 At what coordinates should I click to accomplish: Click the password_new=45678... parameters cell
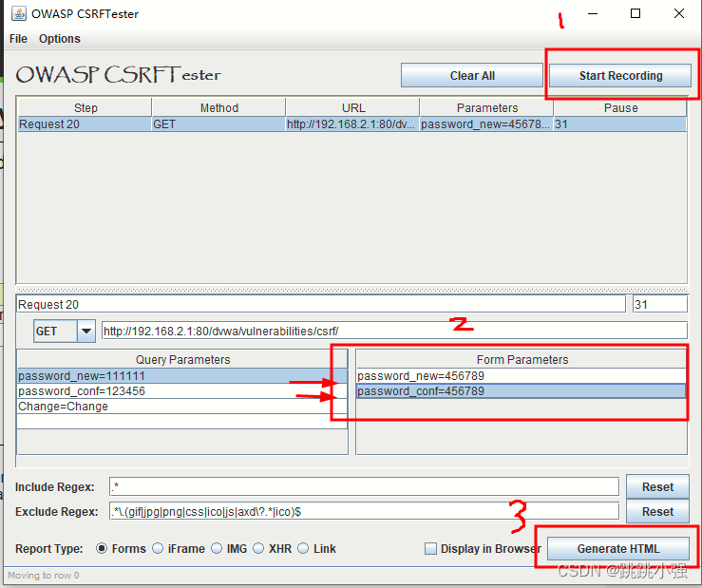point(487,124)
